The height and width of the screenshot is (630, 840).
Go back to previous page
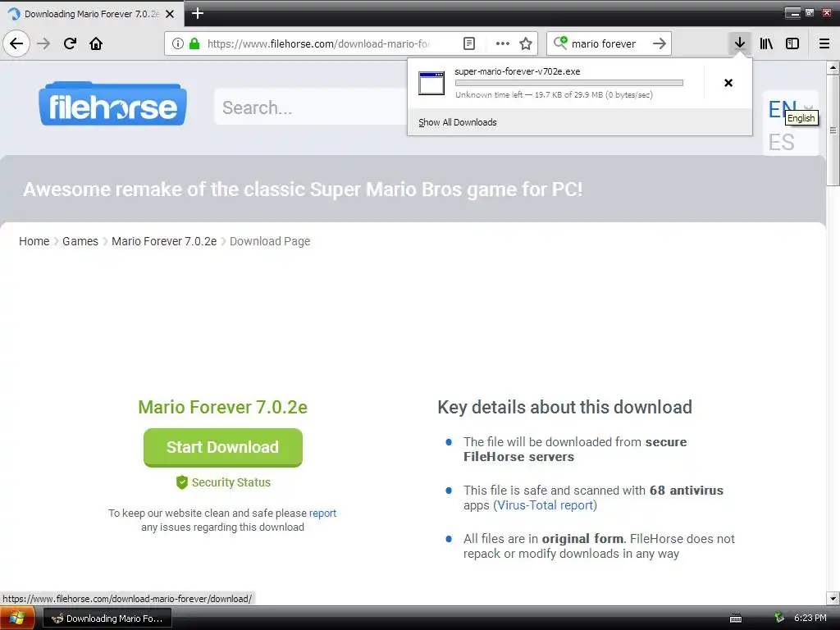(16, 43)
